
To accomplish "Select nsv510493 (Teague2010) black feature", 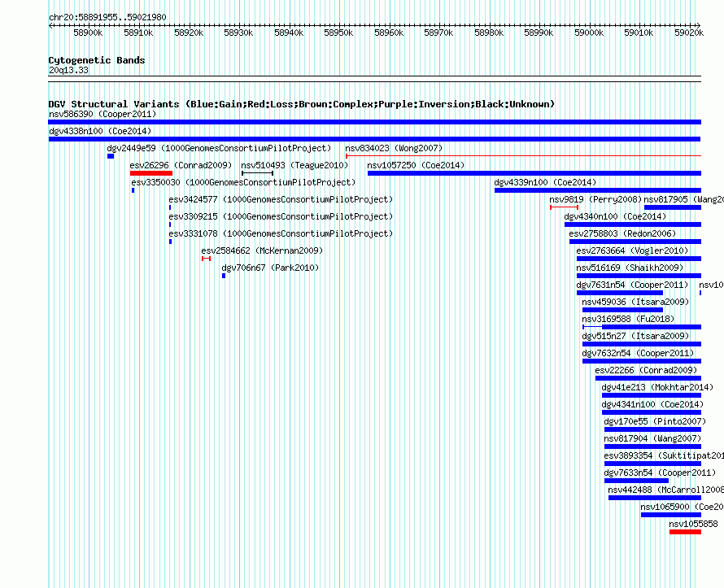I will tap(258, 173).
